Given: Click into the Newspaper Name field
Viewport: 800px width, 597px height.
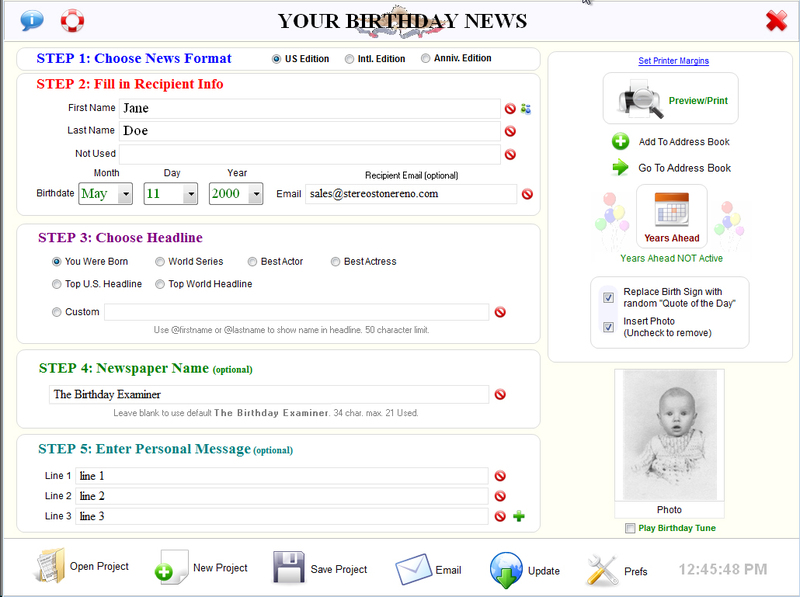Looking at the screenshot, I should (269, 394).
